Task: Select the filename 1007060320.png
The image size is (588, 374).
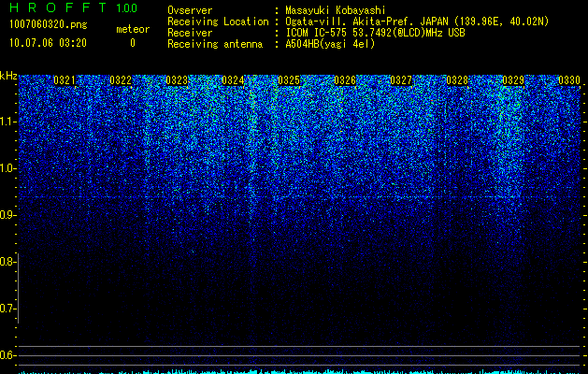Action: pos(49,25)
